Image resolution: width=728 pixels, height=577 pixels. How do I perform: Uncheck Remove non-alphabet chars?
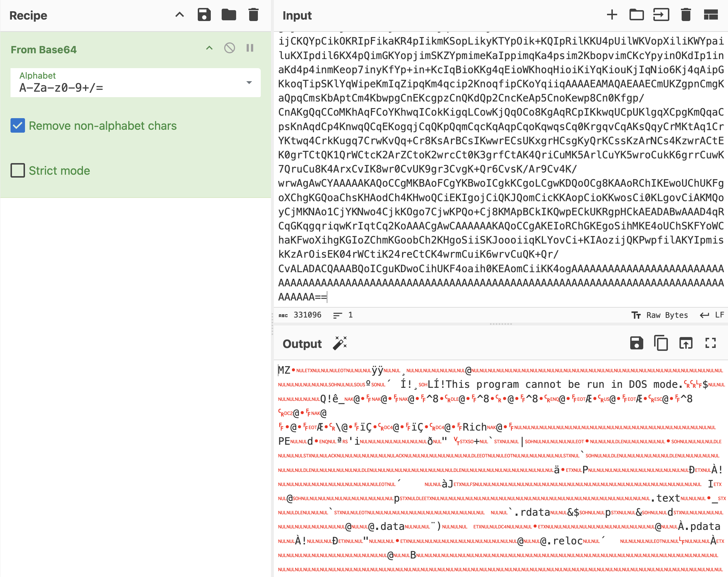point(18,126)
